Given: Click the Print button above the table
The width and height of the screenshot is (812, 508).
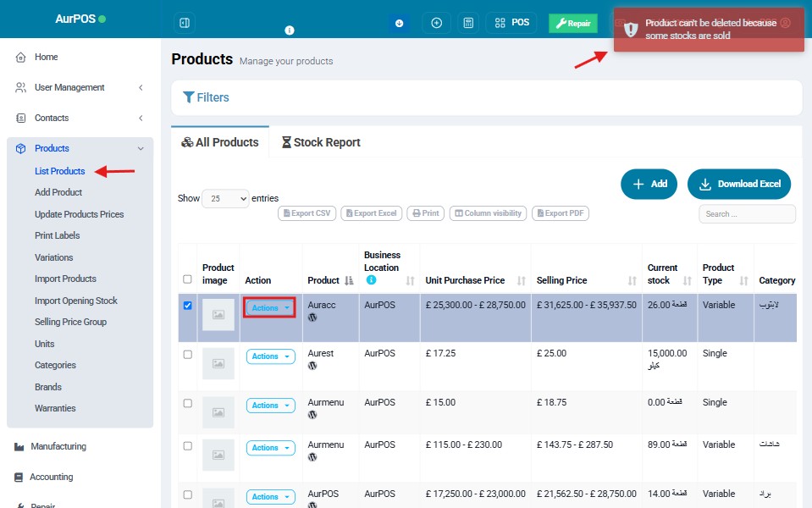Looking at the screenshot, I should tap(426, 213).
